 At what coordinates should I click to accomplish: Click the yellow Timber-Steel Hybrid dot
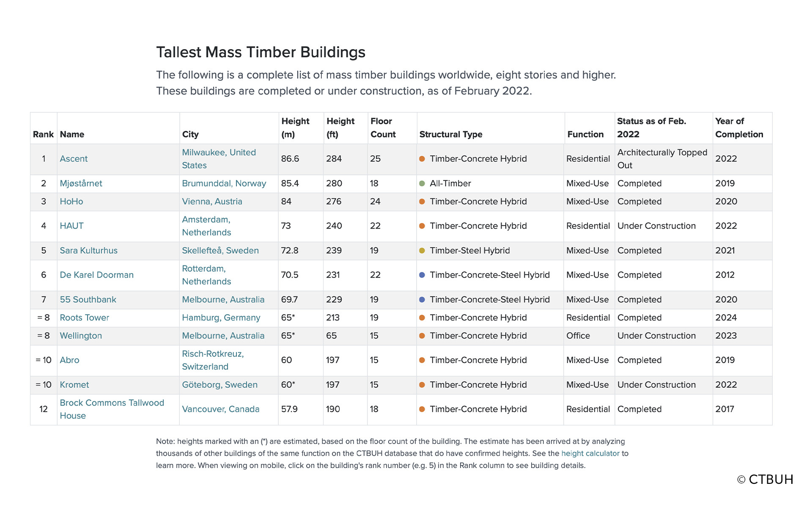(422, 251)
